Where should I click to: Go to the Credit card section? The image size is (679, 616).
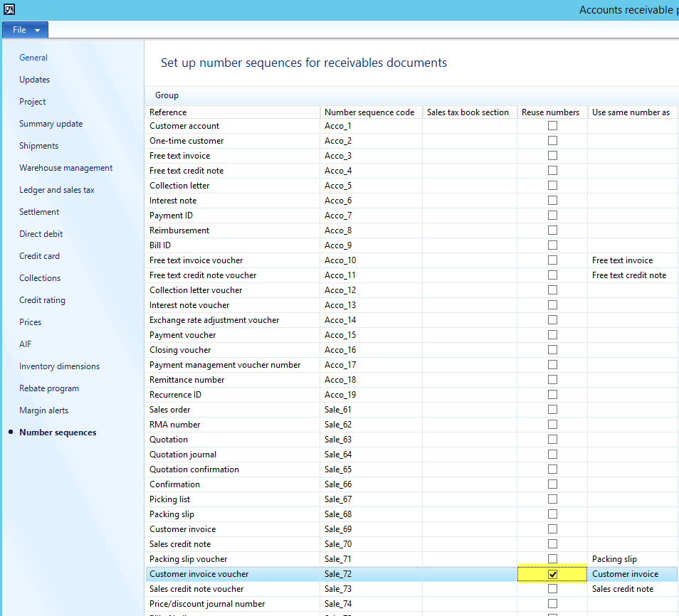pos(39,256)
